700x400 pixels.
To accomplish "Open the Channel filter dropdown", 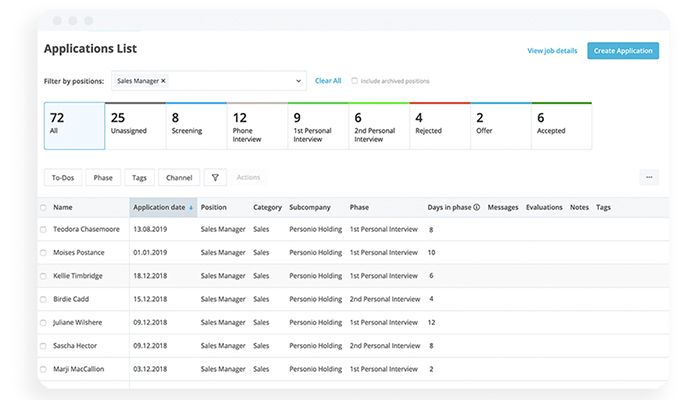I will pos(179,177).
